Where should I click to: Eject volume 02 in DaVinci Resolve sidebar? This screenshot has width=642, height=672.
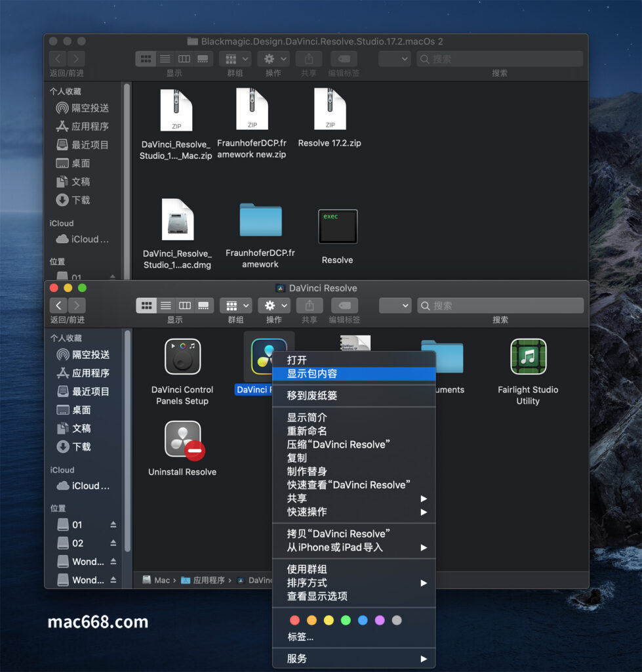tap(113, 543)
